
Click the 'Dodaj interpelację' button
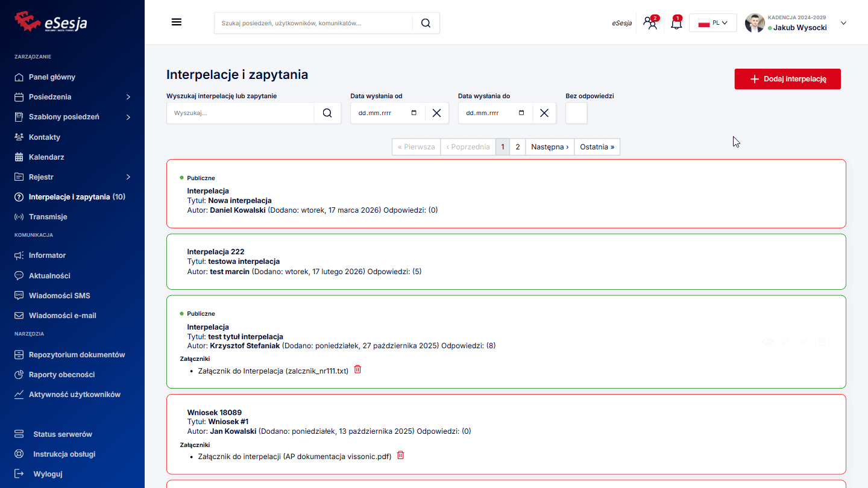[787, 79]
